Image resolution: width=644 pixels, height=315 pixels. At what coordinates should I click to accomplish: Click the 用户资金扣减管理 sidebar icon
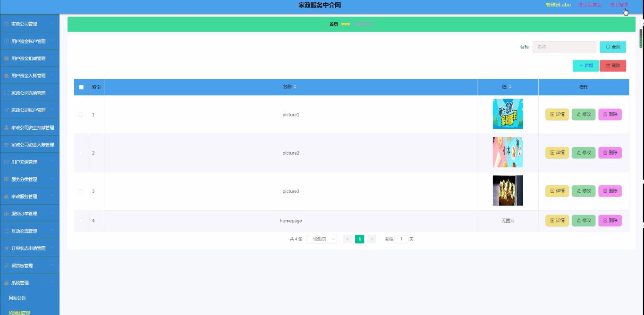pyautogui.click(x=6, y=58)
